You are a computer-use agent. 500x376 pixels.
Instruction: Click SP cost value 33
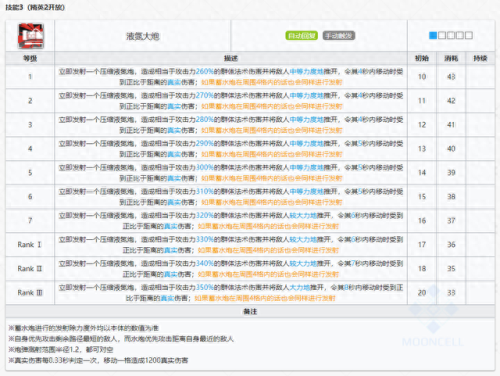[451, 293]
